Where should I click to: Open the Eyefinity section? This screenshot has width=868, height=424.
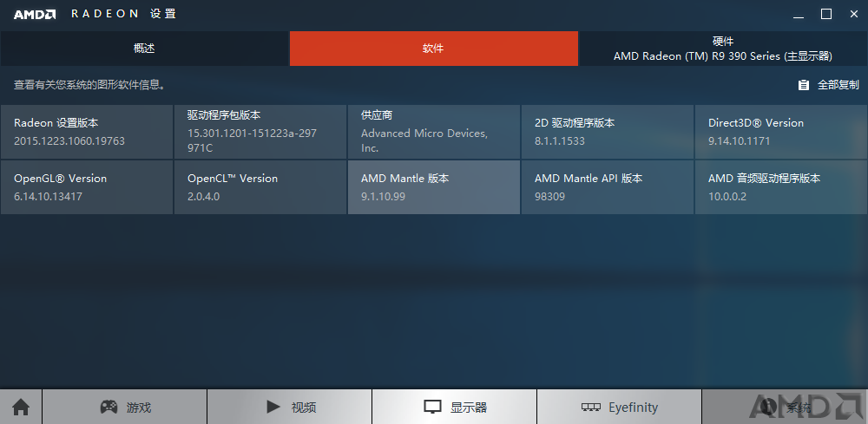point(620,408)
